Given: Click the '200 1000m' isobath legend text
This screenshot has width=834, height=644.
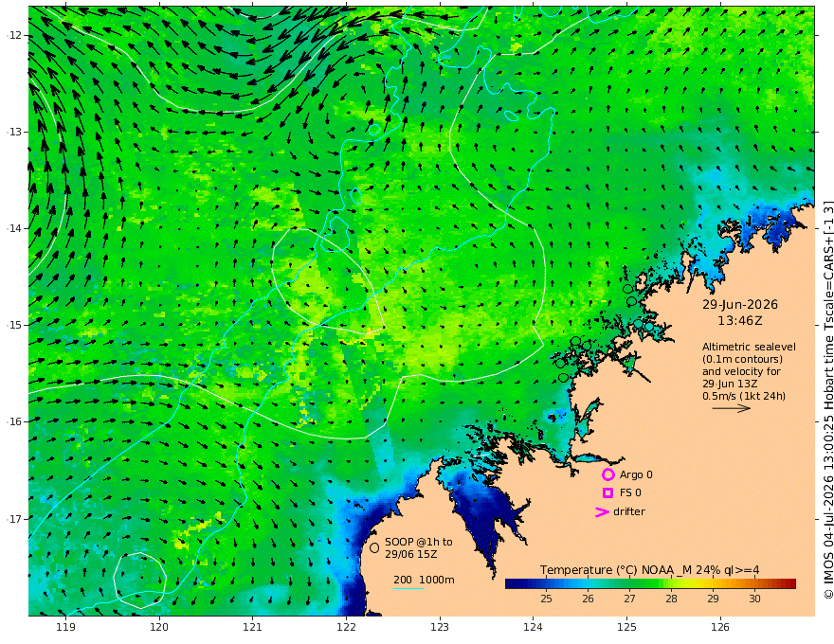Looking at the screenshot, I should tap(424, 580).
